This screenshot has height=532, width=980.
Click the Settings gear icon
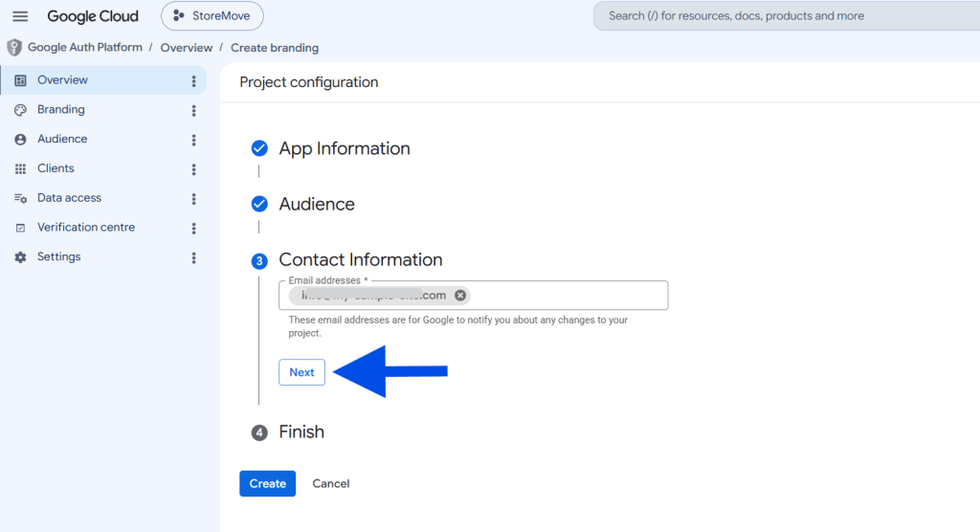coord(21,257)
